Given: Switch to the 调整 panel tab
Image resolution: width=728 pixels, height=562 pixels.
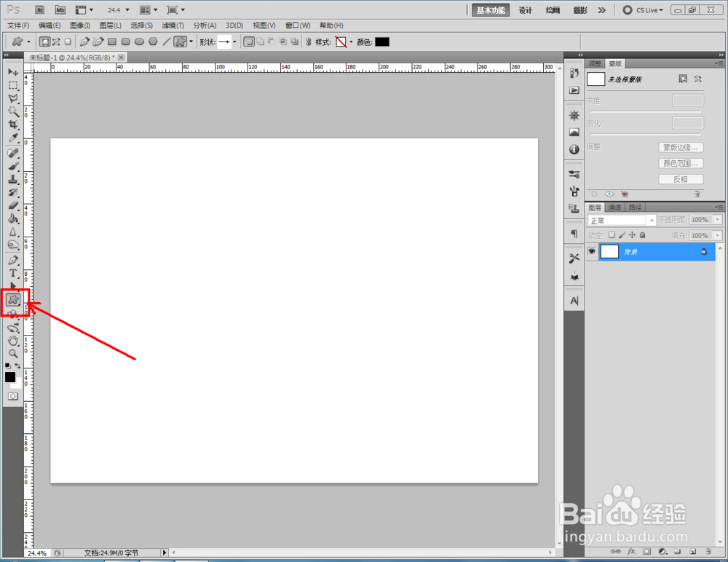Looking at the screenshot, I should click(x=595, y=63).
